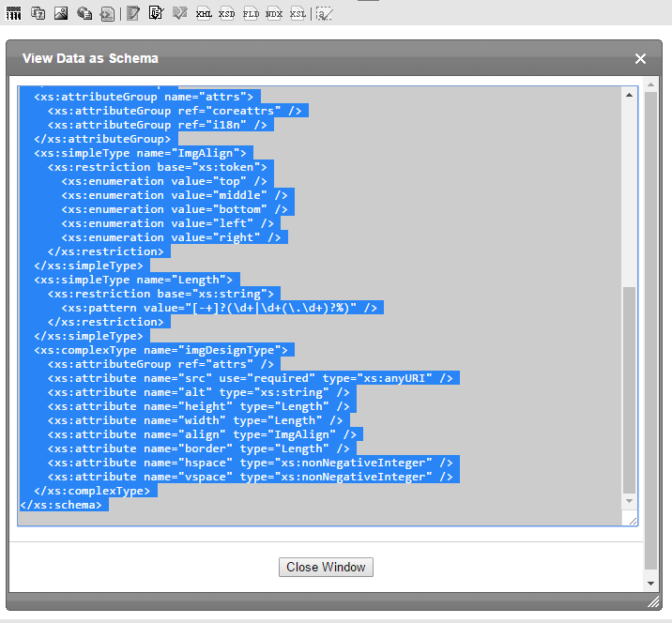This screenshot has height=623, width=672.
Task: Click the xs:pattern value line
Action: tap(219, 308)
